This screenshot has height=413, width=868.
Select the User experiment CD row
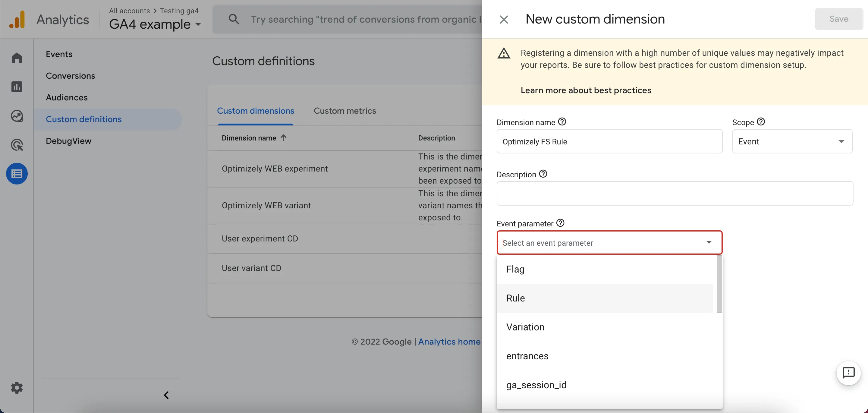(x=345, y=239)
